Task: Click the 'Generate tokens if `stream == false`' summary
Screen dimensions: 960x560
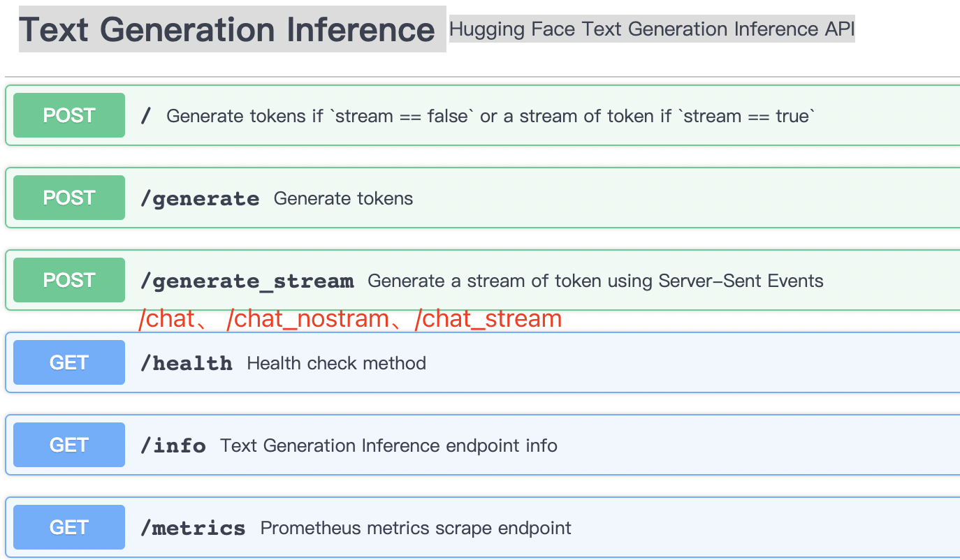Action: [x=491, y=116]
